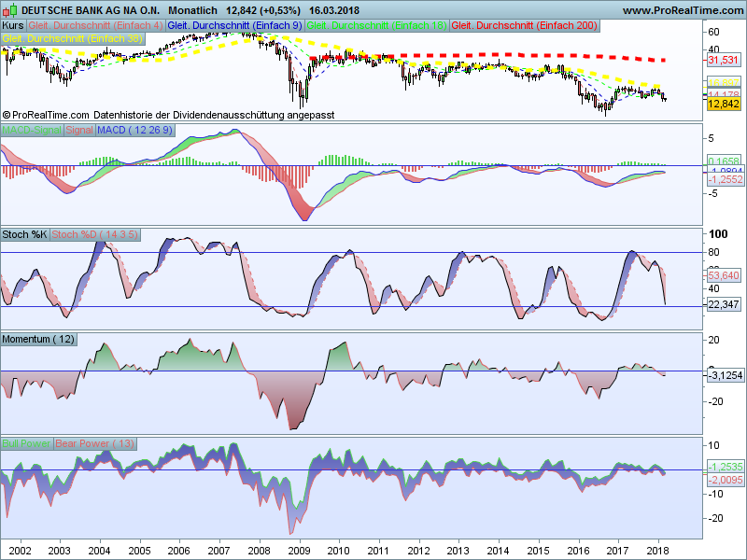Select the Kurs indicator label
Image resolution: width=747 pixels, height=560 pixels.
coord(13,26)
